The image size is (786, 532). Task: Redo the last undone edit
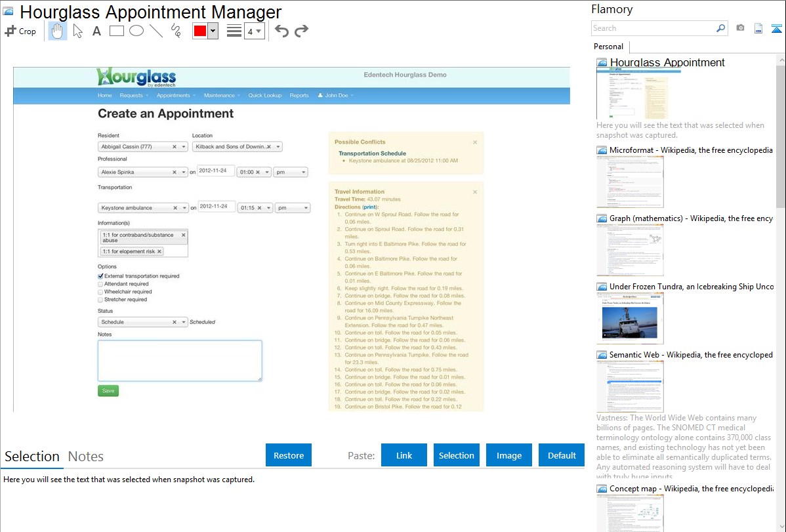301,31
